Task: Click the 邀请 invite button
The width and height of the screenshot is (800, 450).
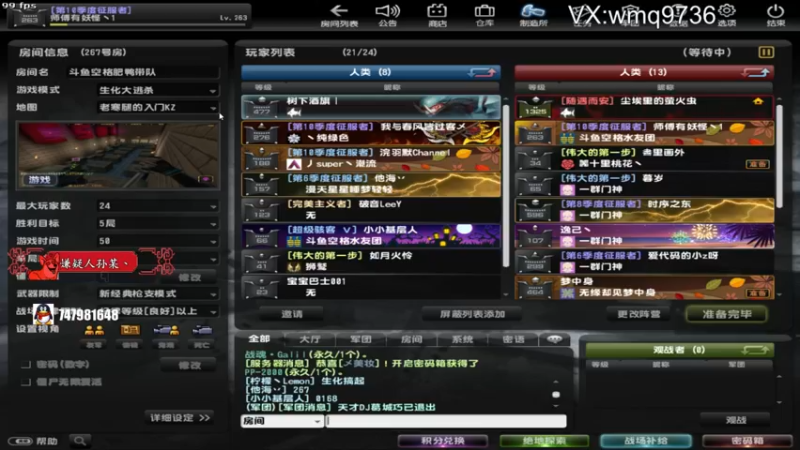Action: (x=291, y=314)
